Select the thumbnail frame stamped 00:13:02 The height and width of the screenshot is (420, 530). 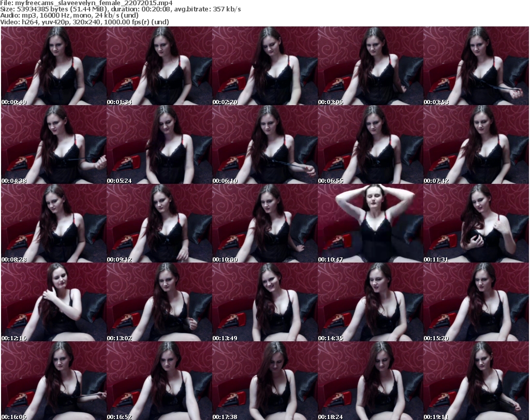[159, 302]
